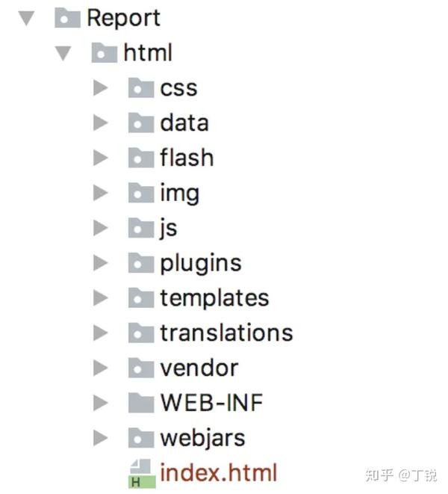Image resolution: width=448 pixels, height=494 pixels.
Task: Click the css folder icon
Action: tap(141, 87)
